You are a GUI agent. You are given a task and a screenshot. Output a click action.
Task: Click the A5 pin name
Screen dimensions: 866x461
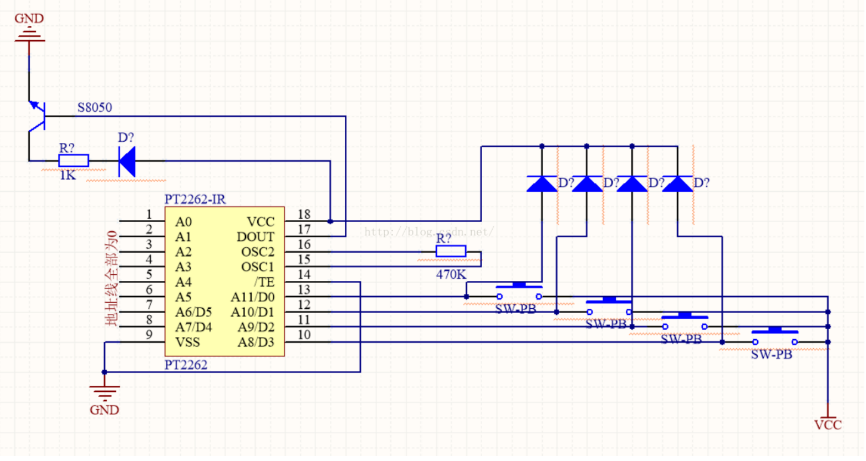click(183, 297)
